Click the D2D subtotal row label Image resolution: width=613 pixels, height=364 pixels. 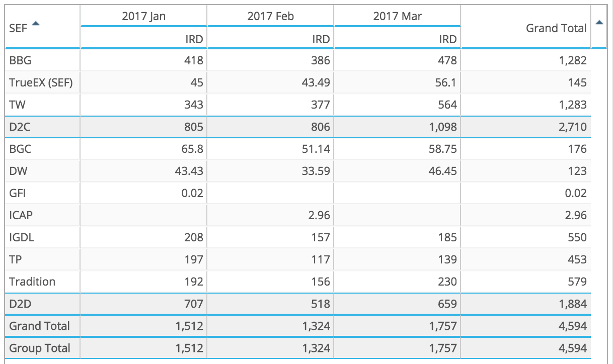click(20, 304)
